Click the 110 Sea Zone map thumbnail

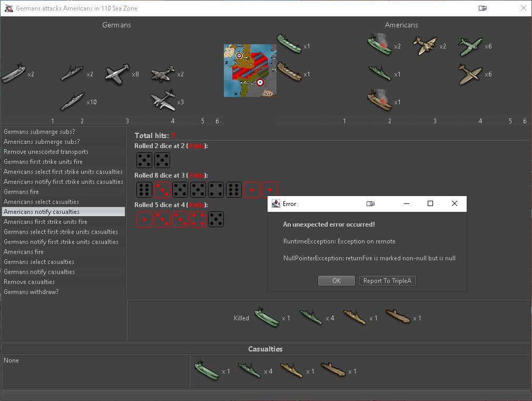pos(250,71)
